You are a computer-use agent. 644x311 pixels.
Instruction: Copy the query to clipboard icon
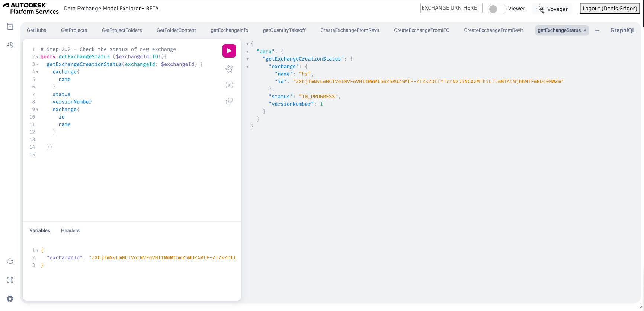[x=229, y=101]
